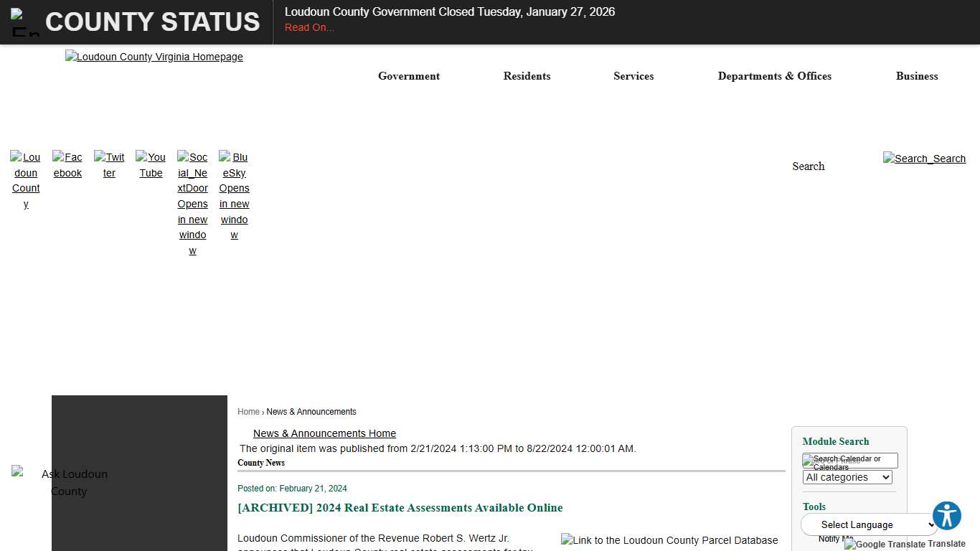Click the NextDoor social icon
Screen dimensions: 980x551
192,203
